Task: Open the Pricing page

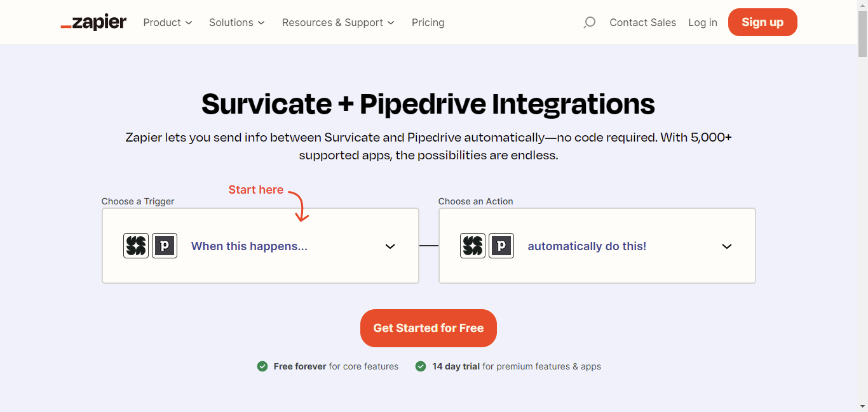Action: (428, 22)
